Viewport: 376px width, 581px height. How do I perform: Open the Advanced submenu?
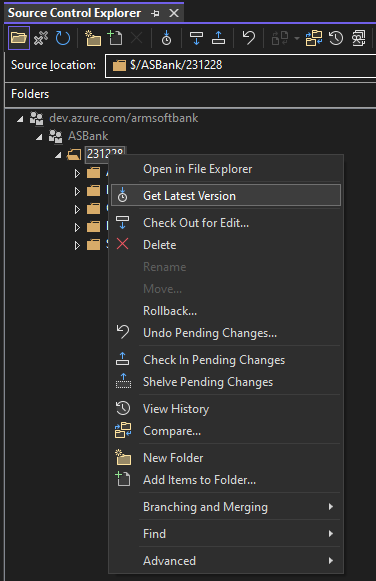pyautogui.click(x=226, y=561)
